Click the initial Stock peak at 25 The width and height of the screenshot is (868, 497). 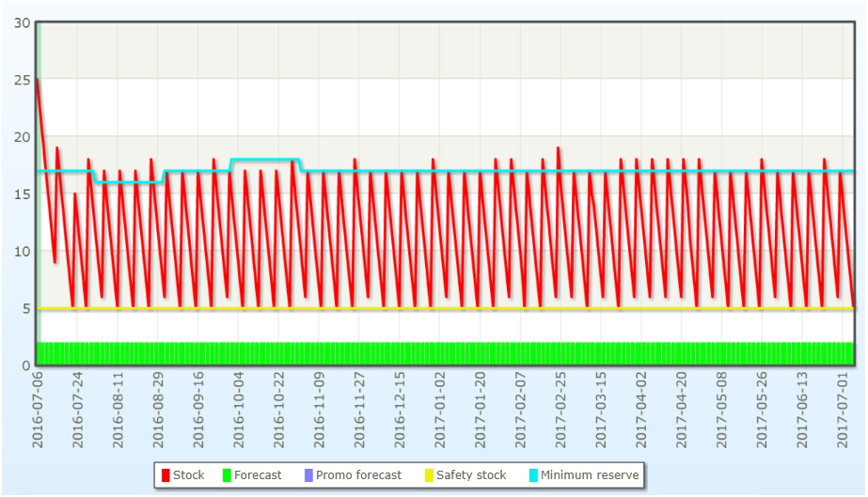click(37, 81)
